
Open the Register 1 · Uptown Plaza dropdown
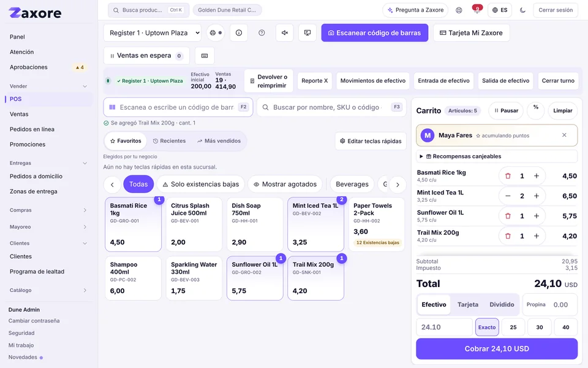click(x=153, y=33)
